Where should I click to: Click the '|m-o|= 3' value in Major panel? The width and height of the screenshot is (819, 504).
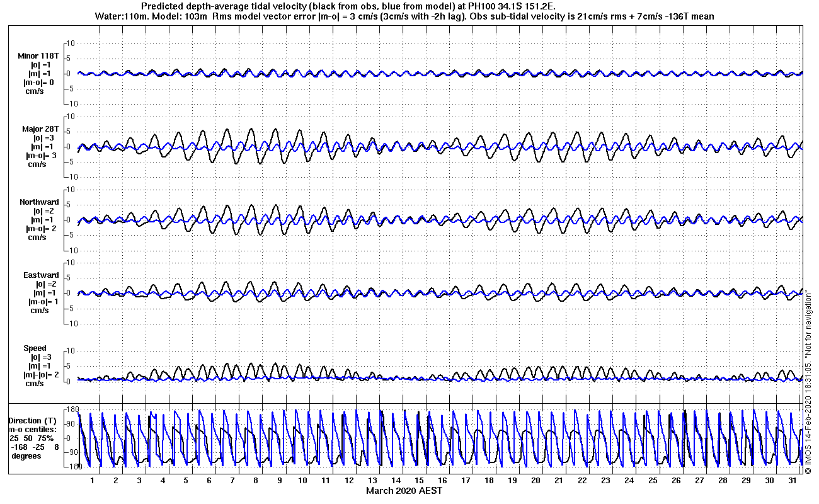[x=42, y=156]
